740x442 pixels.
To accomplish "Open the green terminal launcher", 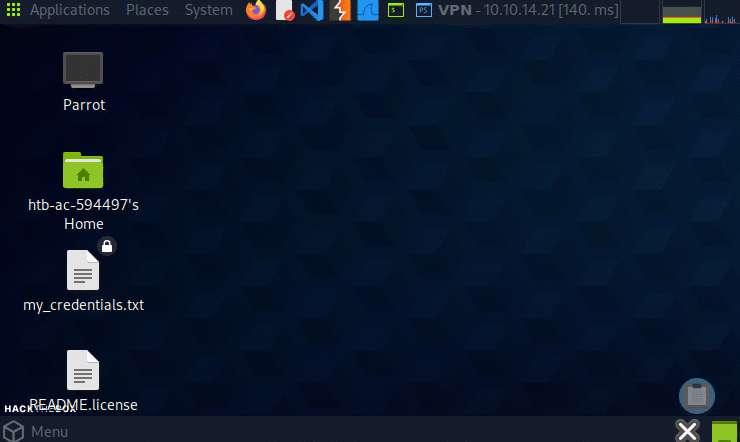I will pyautogui.click(x=396, y=10).
